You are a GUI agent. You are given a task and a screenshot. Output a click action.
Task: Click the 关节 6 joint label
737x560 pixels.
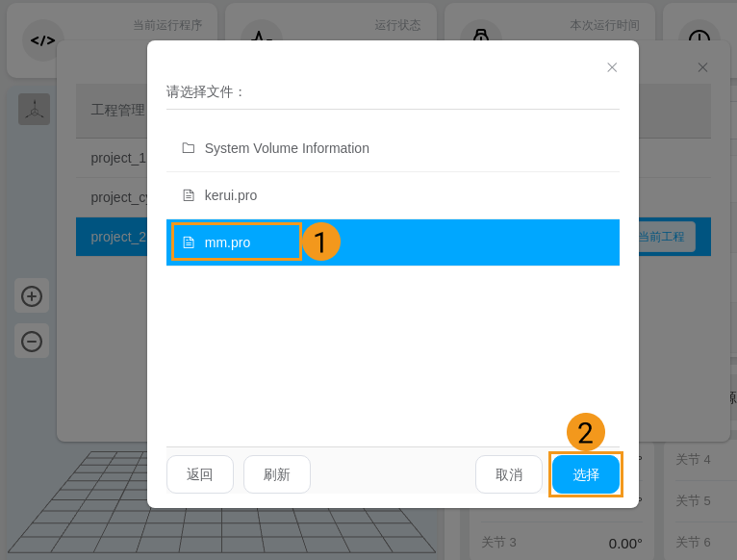pos(693,542)
